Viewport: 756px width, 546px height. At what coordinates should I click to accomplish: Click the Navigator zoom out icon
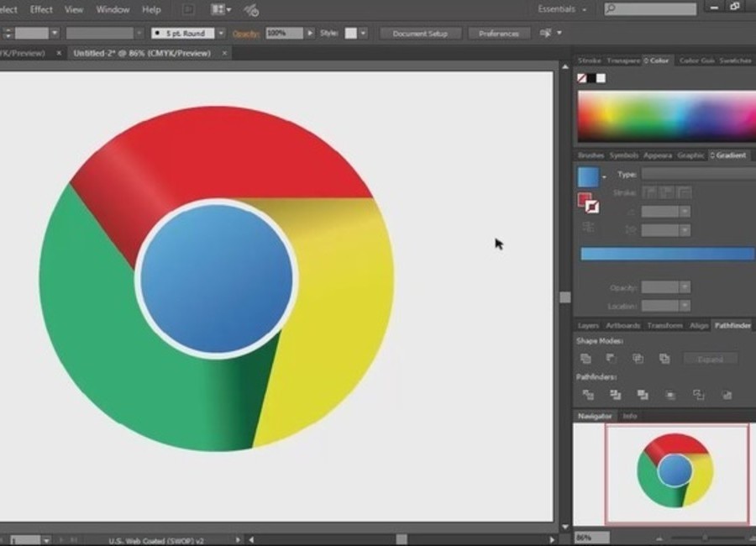[659, 538]
